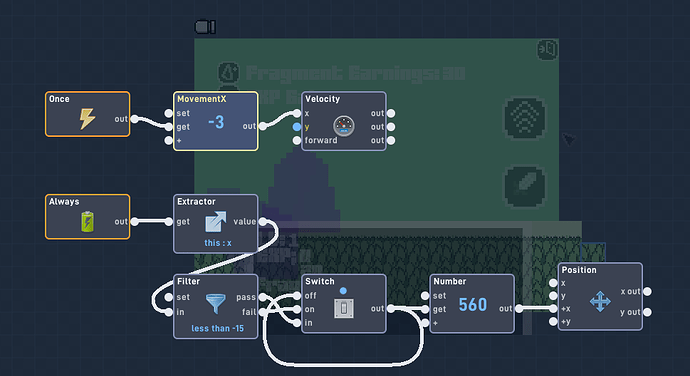
Task: Click the arrow icon in Extractor node
Action: click(216, 221)
